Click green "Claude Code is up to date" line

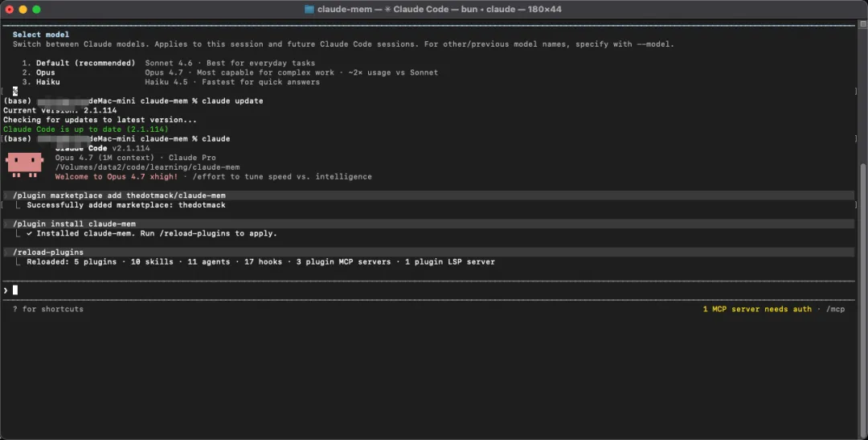click(86, 130)
